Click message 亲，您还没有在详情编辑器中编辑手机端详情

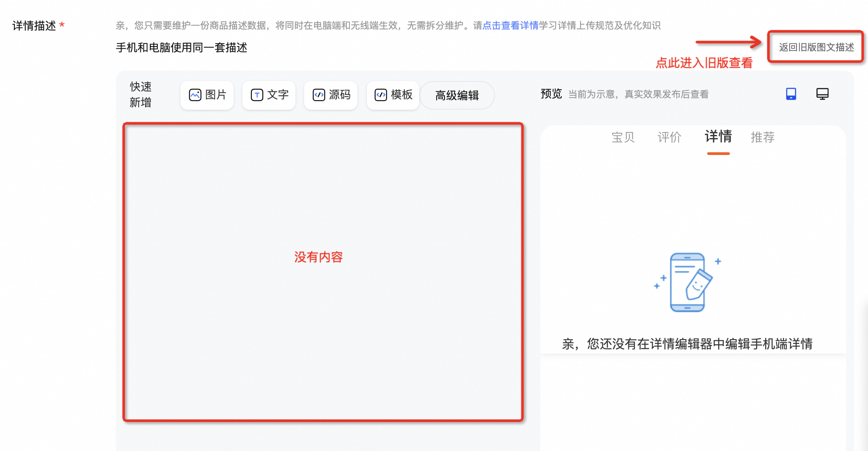tap(687, 344)
